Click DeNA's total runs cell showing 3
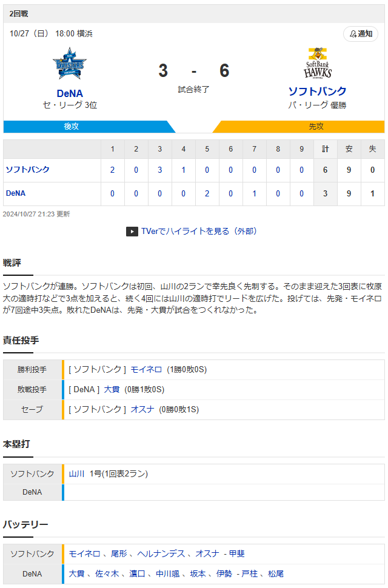The image size is (388, 588). tap(325, 193)
